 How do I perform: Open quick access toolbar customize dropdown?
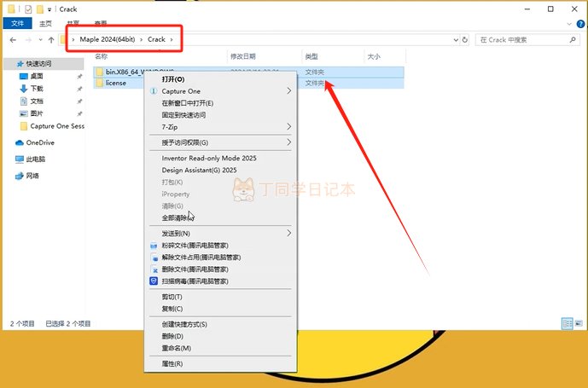49,9
